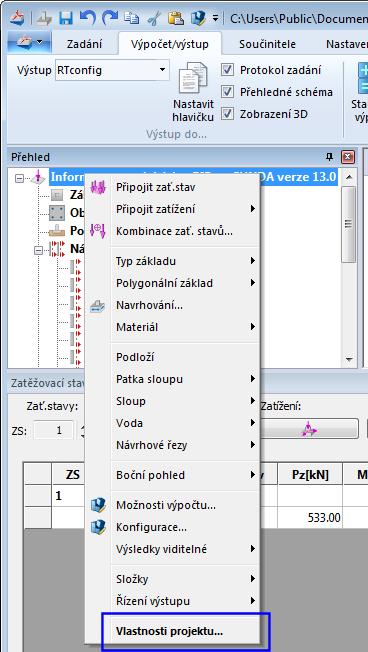Click the Paste clipboard icon
This screenshot has height=652, width=368.
coord(176,18)
